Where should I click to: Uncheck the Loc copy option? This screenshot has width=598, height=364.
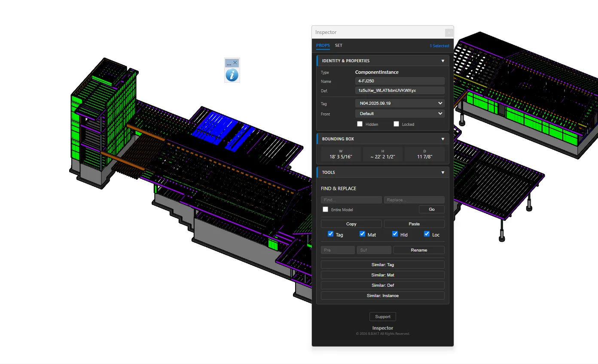[x=427, y=234]
